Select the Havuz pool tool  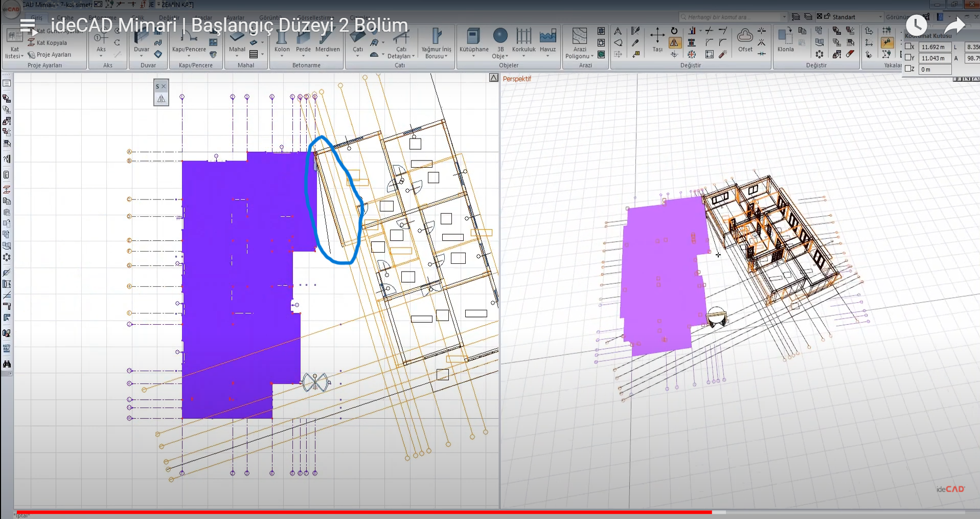pos(548,40)
